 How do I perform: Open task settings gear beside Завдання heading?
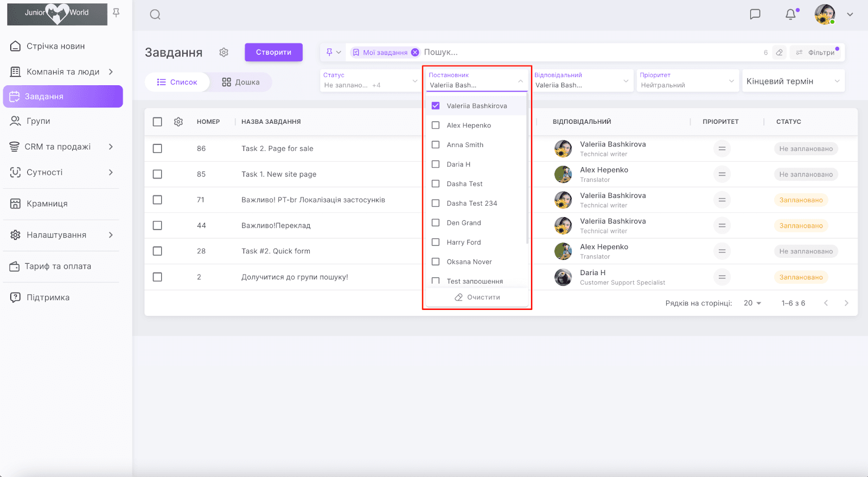[224, 53]
